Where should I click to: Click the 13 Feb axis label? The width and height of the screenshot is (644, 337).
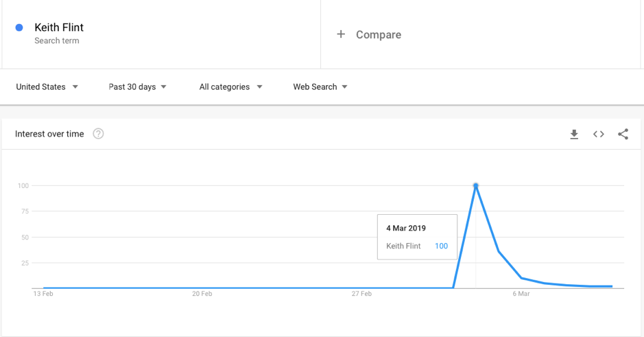tap(43, 294)
